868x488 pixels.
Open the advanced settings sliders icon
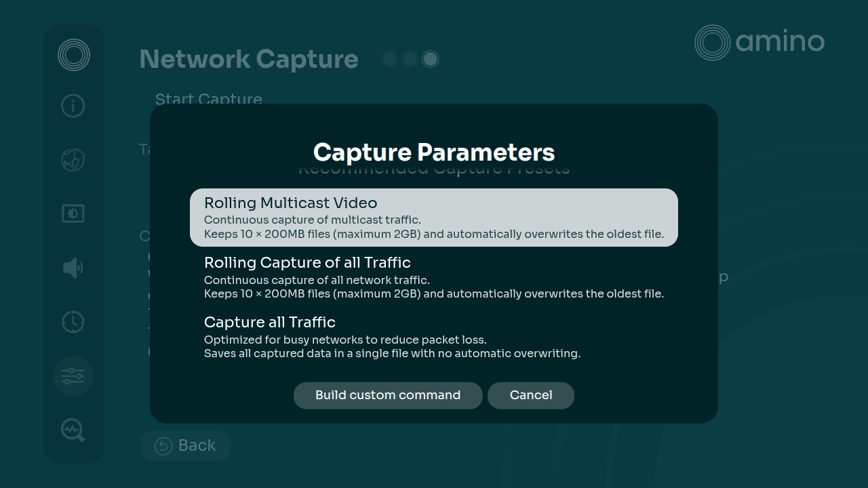pyautogui.click(x=73, y=375)
